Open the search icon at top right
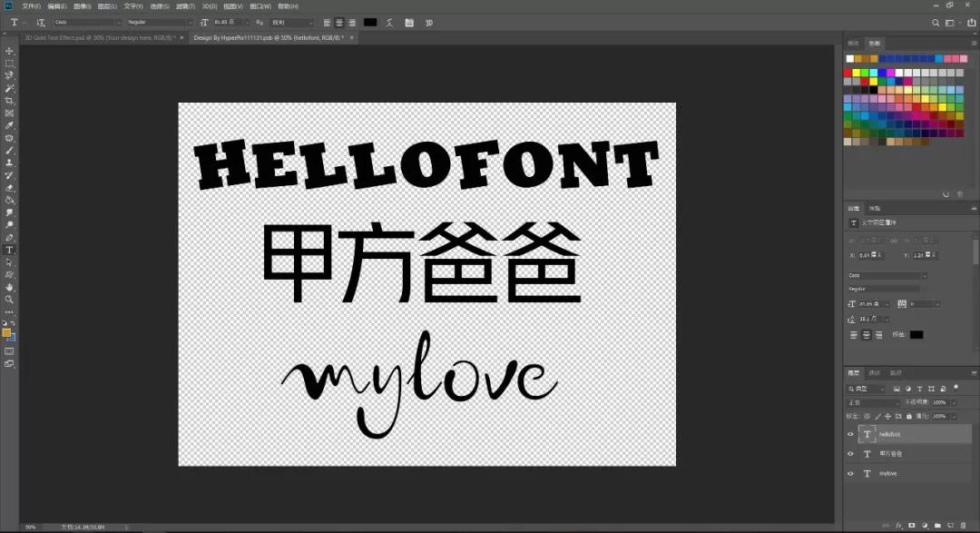The height and width of the screenshot is (533, 980). click(936, 23)
